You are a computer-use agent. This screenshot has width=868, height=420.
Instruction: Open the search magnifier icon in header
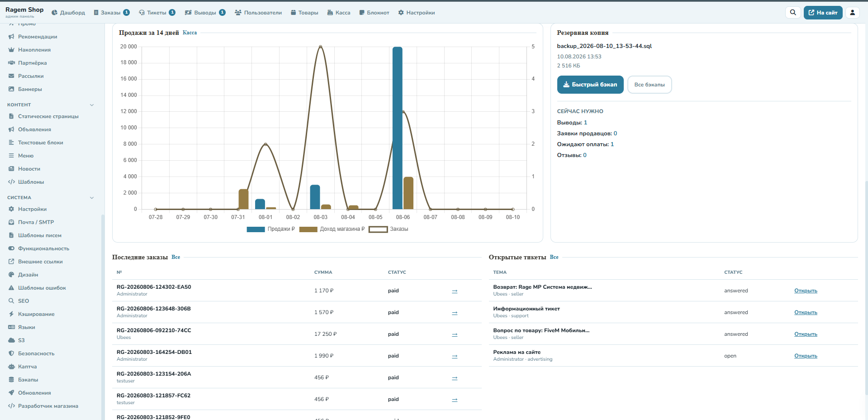[x=793, y=13]
